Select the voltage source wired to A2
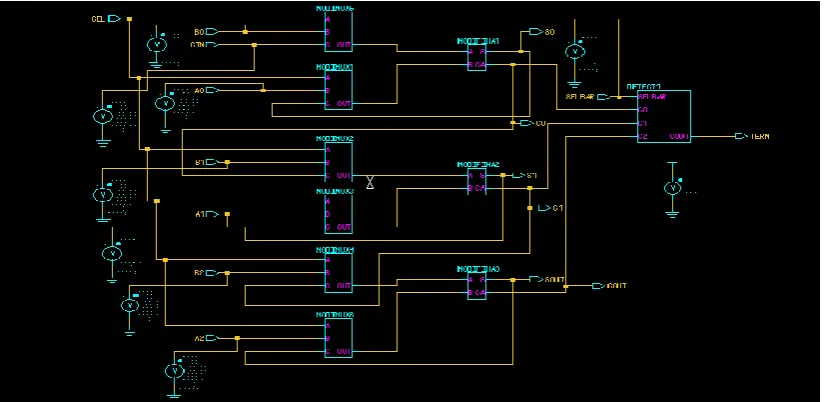This screenshot has height=402, width=825. tap(174, 371)
